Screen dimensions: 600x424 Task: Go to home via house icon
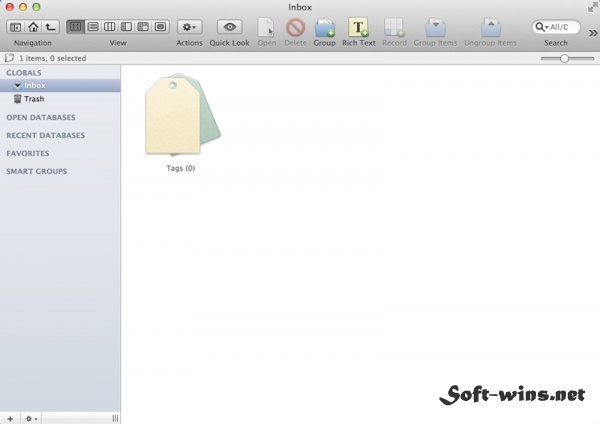tap(33, 27)
